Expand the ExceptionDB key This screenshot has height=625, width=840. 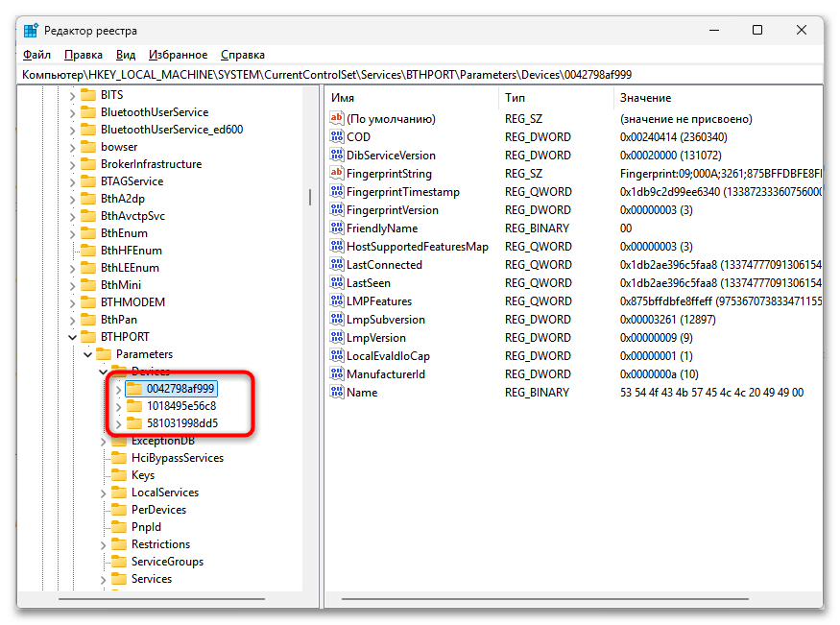[104, 441]
